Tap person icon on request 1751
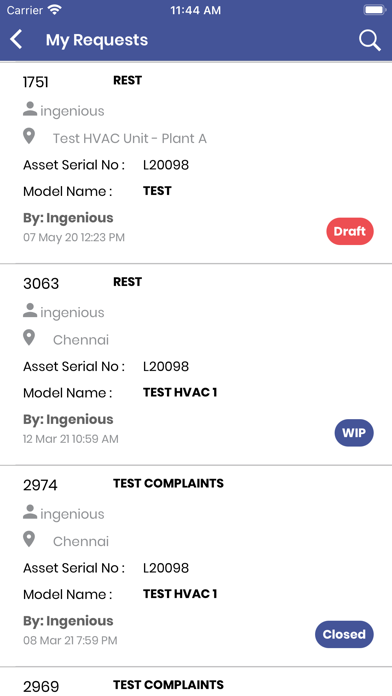The width and height of the screenshot is (392, 696). pos(30,110)
